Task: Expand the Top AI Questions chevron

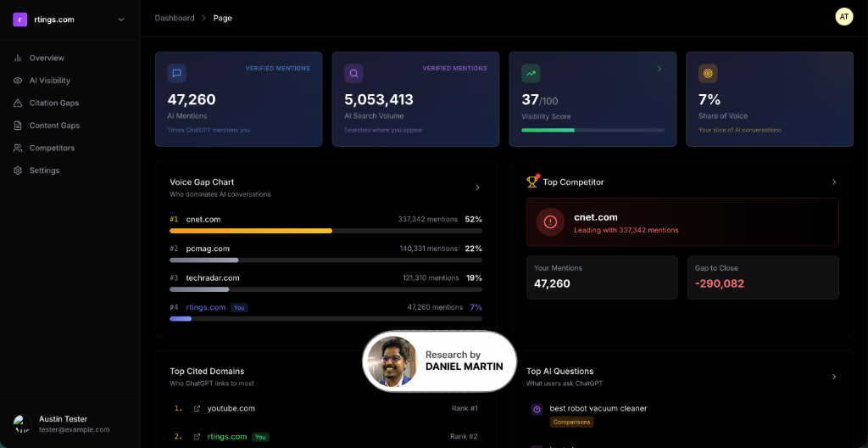Action: tap(834, 377)
